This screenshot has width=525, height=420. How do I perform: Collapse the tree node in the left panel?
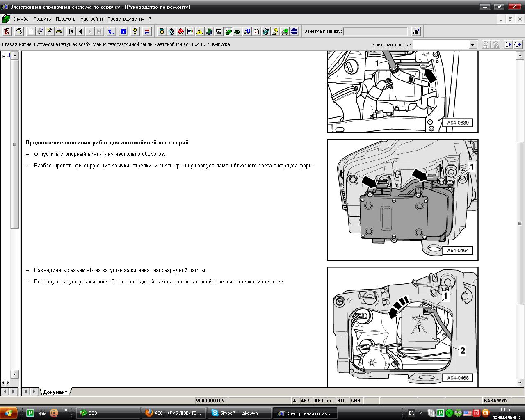tap(5, 56)
